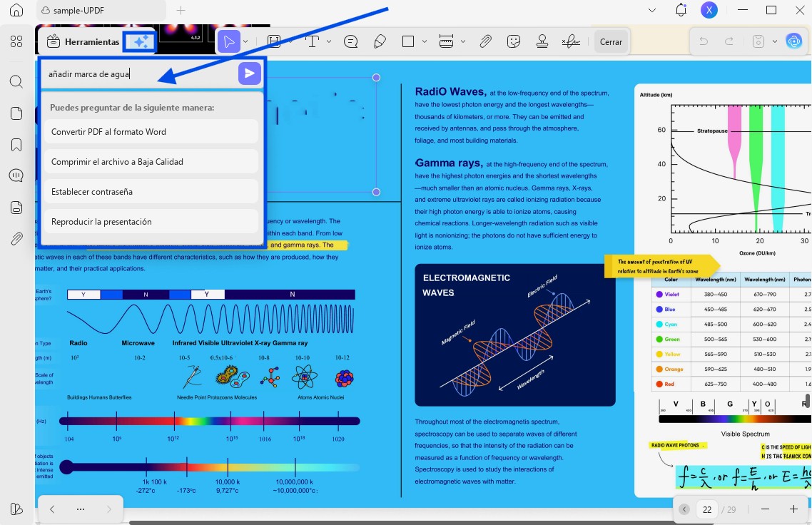Expand the selection tool dropdown arrow
812x525 pixels.
point(245,41)
